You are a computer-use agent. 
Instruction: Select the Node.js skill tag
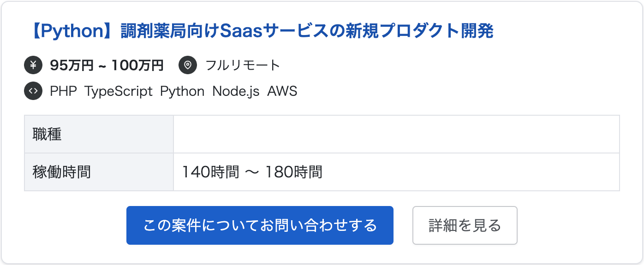pyautogui.click(x=236, y=91)
